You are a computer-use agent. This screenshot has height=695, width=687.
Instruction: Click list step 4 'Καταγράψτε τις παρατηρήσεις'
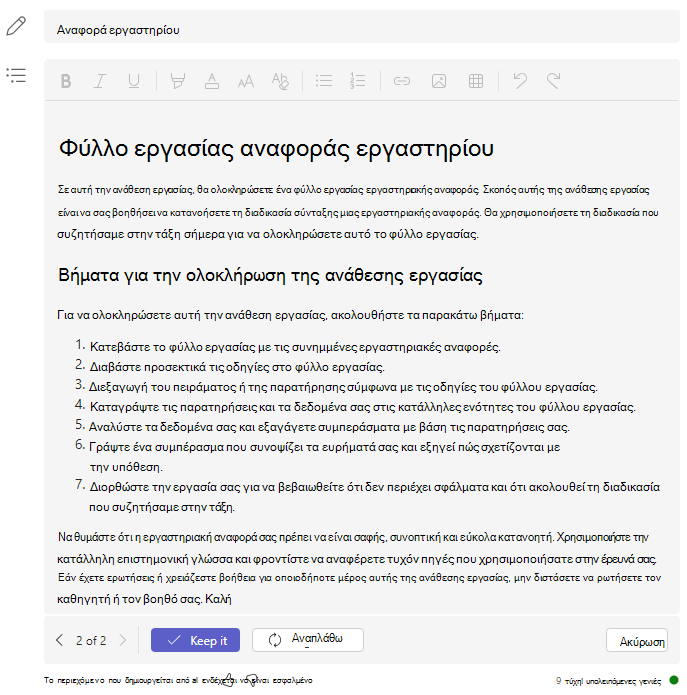pos(363,407)
